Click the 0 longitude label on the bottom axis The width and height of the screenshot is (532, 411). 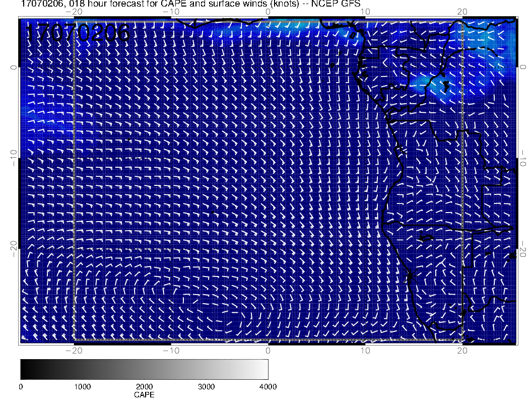pyautogui.click(x=268, y=351)
